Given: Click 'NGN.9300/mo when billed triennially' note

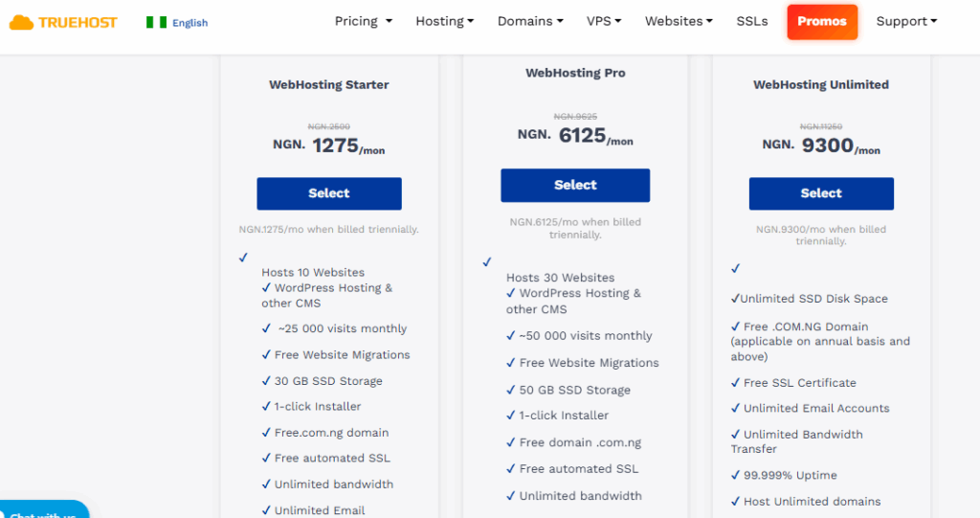Looking at the screenshot, I should [x=821, y=236].
